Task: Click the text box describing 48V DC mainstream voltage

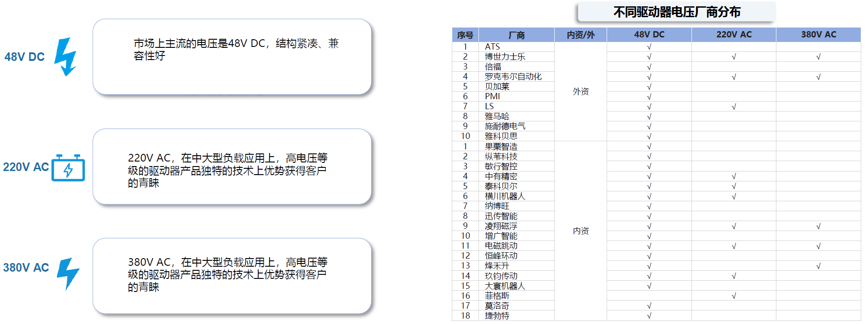Action: [x=232, y=56]
